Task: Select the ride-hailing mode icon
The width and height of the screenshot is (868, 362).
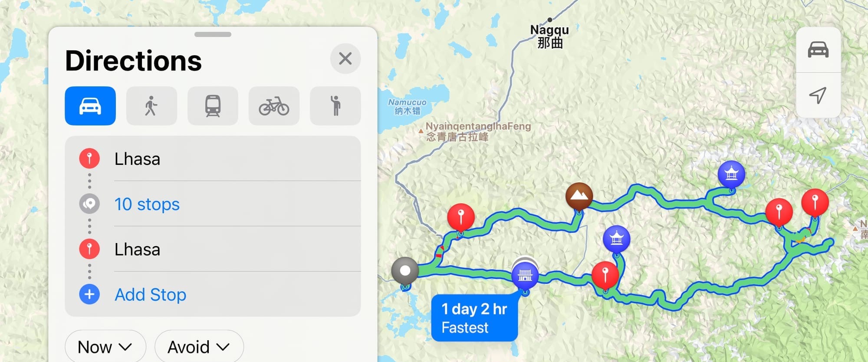Action: coord(335,106)
